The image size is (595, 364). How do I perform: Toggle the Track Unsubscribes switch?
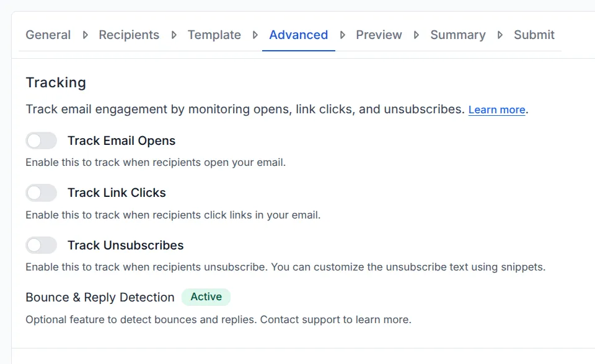tap(41, 246)
